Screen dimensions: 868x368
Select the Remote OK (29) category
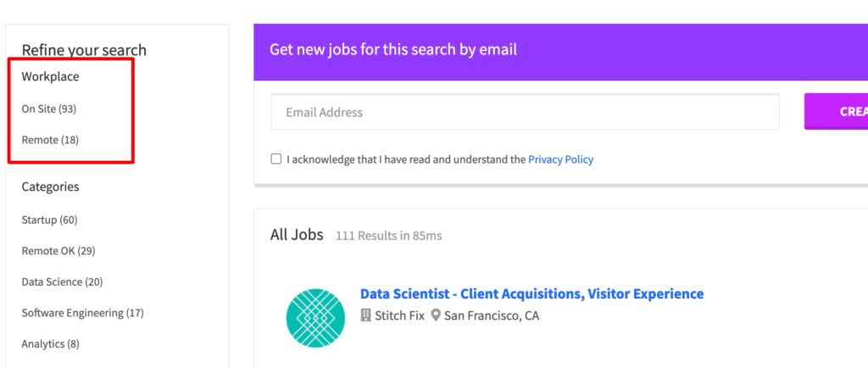[58, 251]
